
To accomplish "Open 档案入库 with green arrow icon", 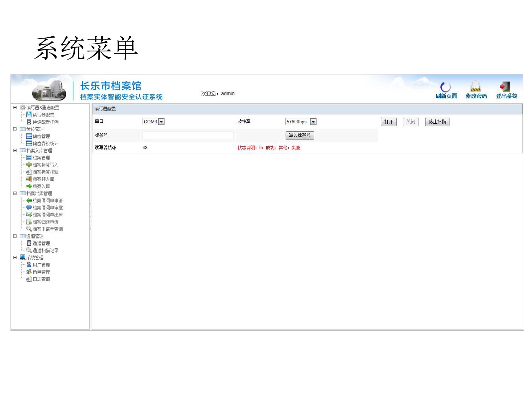I will (41, 187).
